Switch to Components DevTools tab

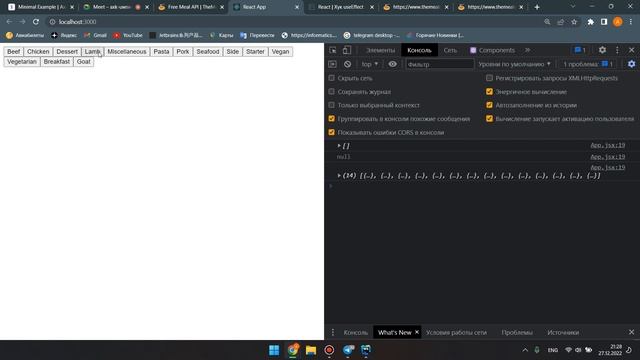click(493, 50)
